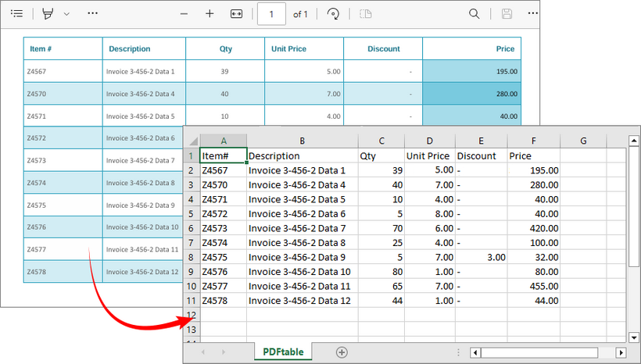Click the horizontal scrollbar left arrow
The width and height of the screenshot is (641, 364).
(475, 352)
